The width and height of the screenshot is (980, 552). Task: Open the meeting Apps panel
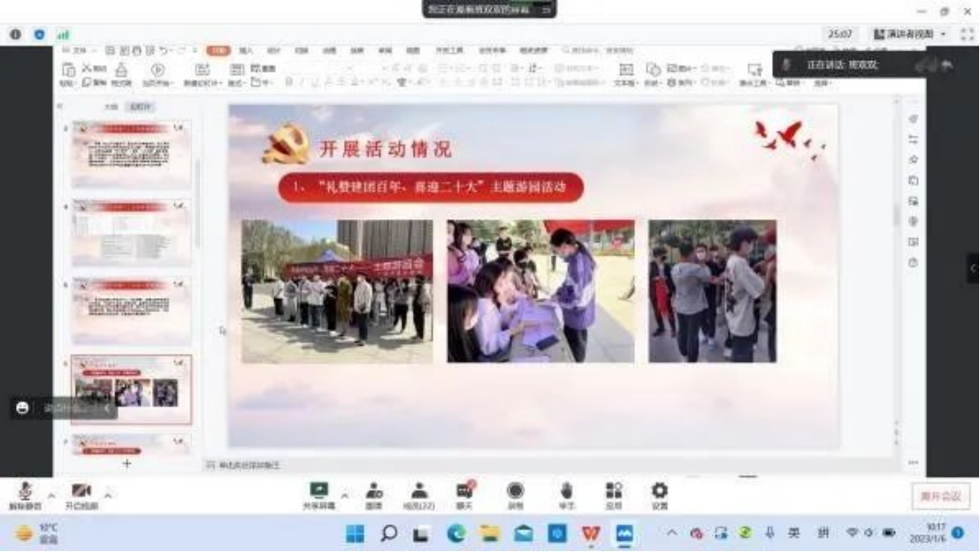614,494
